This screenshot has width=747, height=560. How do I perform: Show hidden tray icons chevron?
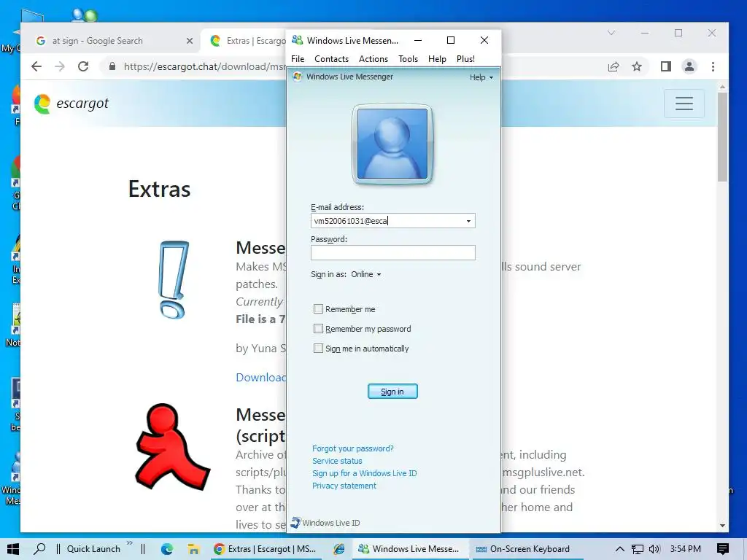(x=619, y=549)
